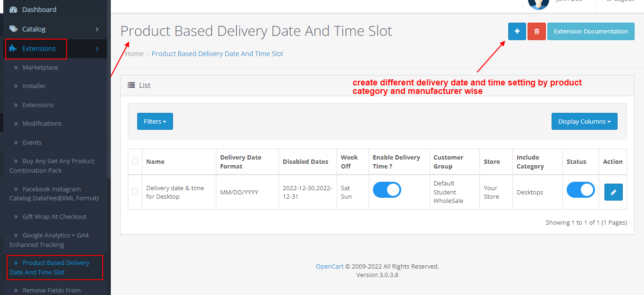The height and width of the screenshot is (295, 644).
Task: Open the Extension Documentation button
Action: tap(590, 31)
